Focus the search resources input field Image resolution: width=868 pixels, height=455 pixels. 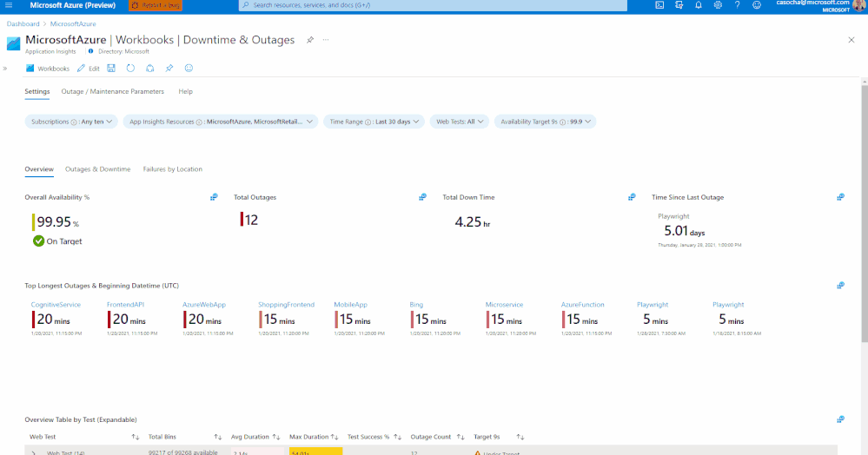[x=433, y=5]
